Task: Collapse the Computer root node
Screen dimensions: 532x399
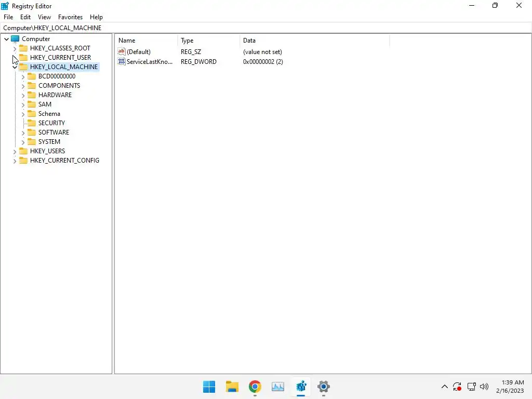Action: [x=6, y=39]
